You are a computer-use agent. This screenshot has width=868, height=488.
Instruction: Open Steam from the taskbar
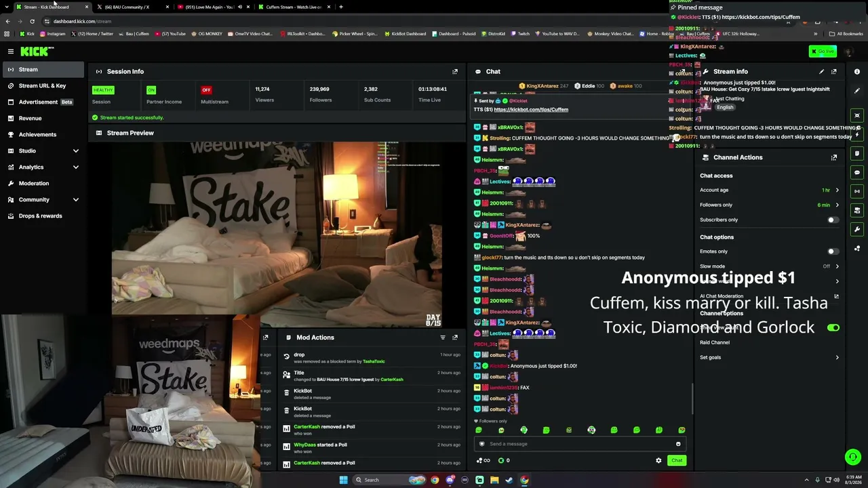coord(509,480)
